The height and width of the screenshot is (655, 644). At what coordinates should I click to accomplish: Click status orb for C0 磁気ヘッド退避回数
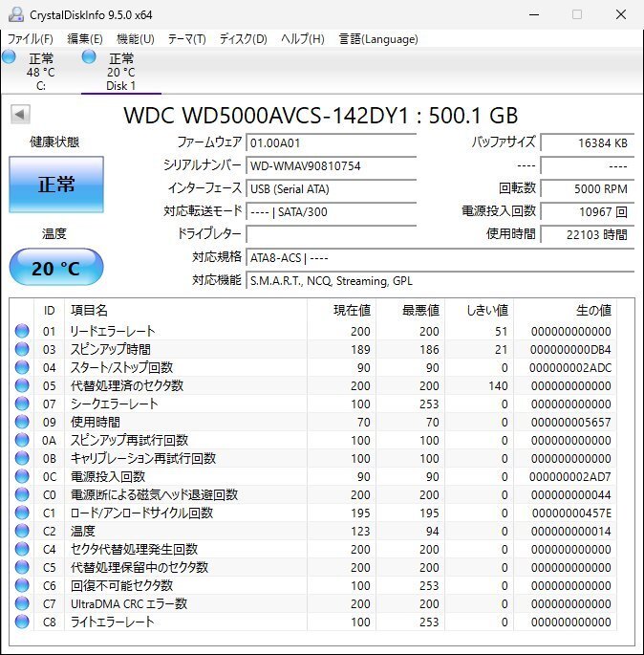point(22,494)
